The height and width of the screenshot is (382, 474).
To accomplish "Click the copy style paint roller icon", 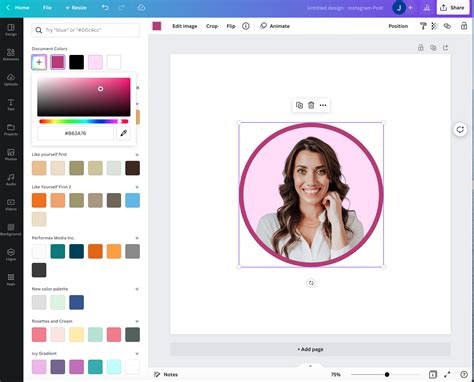I will 423,26.
